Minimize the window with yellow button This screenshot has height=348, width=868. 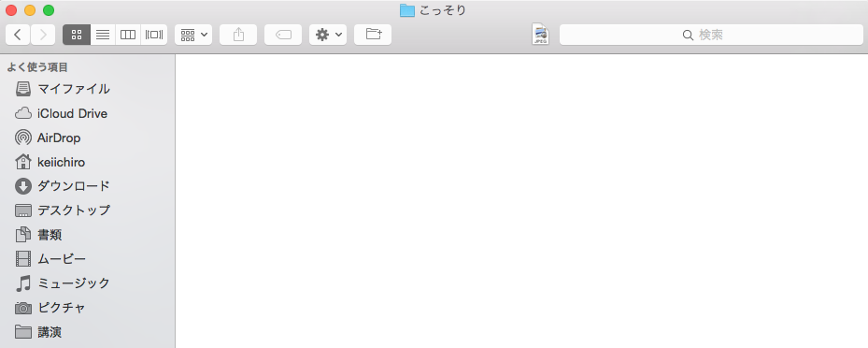click(30, 10)
